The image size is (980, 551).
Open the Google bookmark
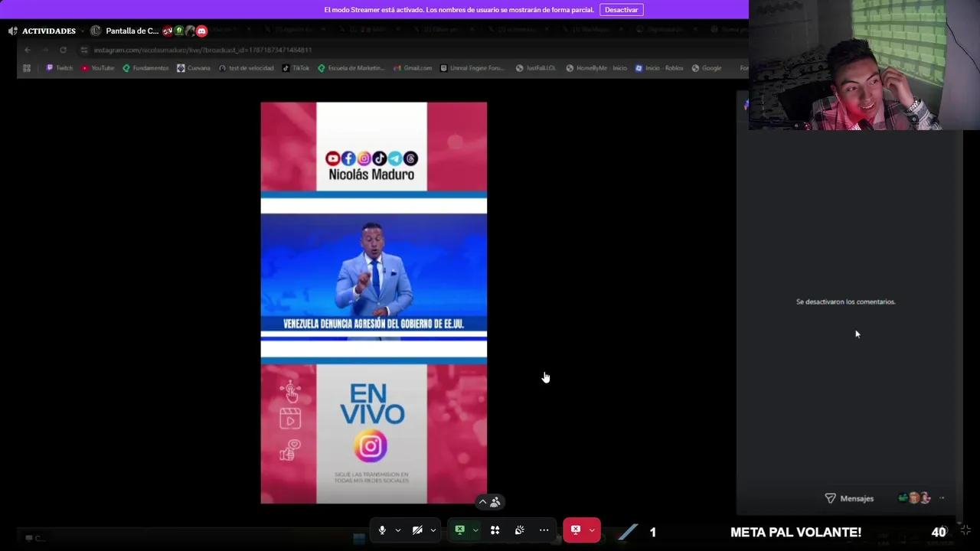[x=707, y=68]
